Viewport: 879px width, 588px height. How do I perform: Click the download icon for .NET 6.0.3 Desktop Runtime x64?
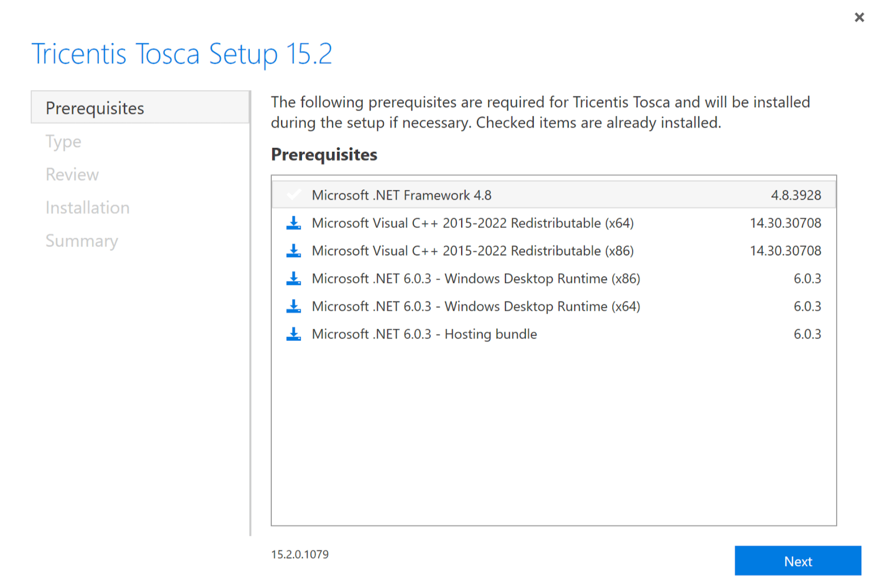point(294,306)
